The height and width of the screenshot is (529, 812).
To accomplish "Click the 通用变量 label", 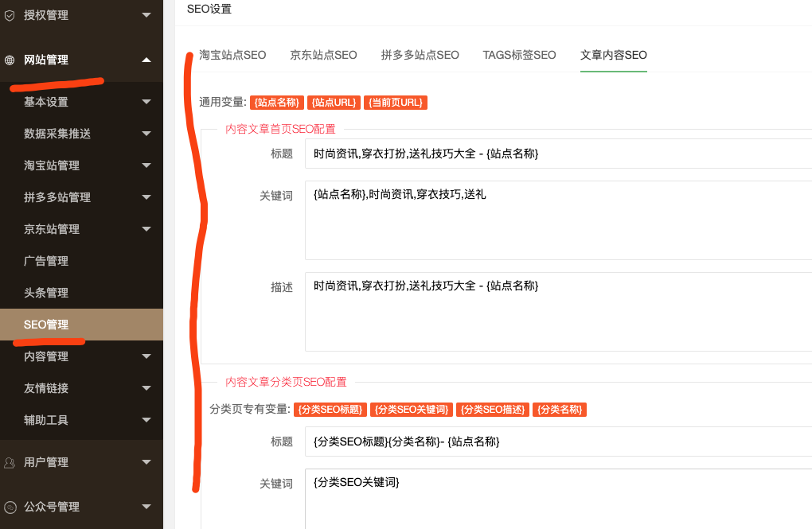I will tap(223, 103).
